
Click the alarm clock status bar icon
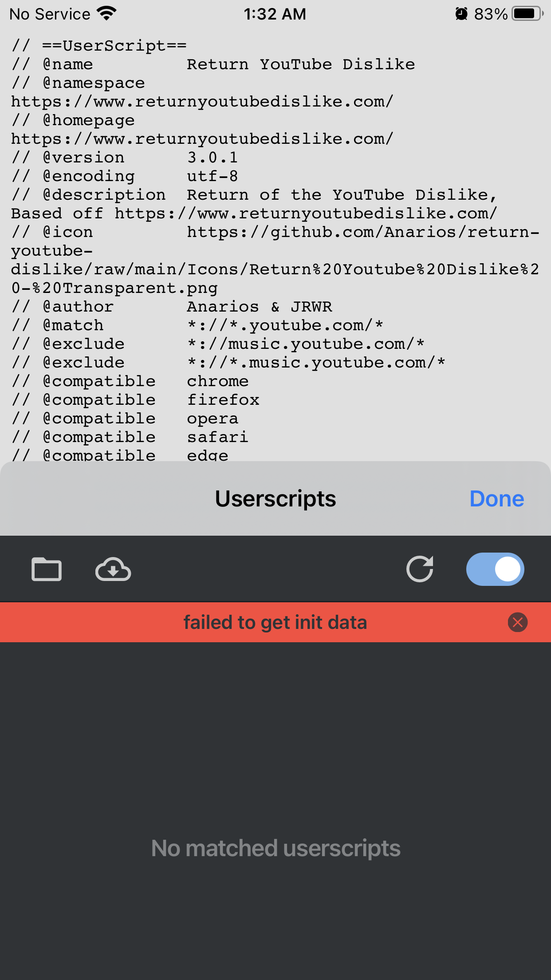pos(461,14)
